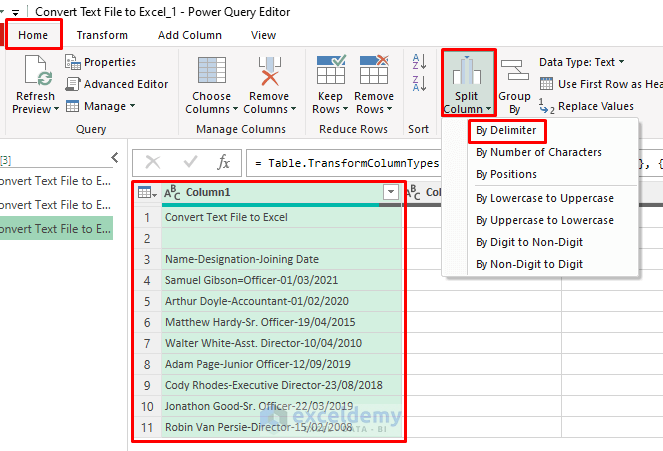Image resolution: width=663 pixels, height=451 pixels.
Task: Click cell 'Arthur Doyle-Accountant-01/02/2020'
Action: click(282, 301)
